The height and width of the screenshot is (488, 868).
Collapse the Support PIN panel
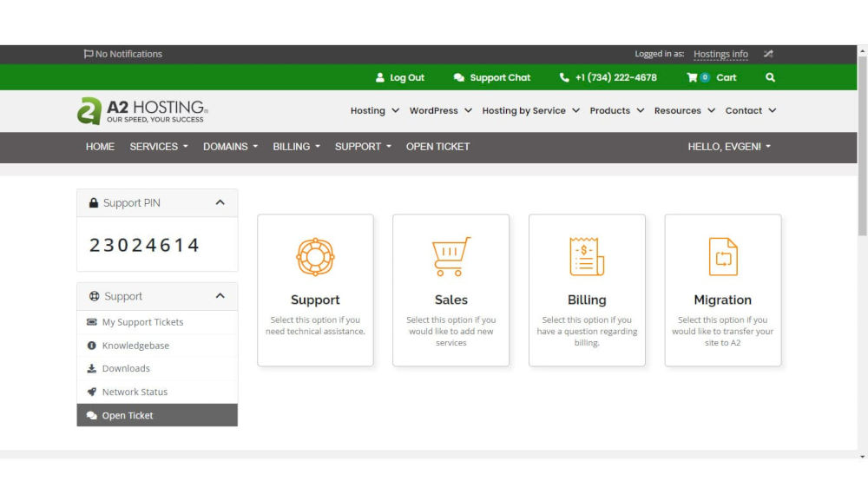click(220, 202)
